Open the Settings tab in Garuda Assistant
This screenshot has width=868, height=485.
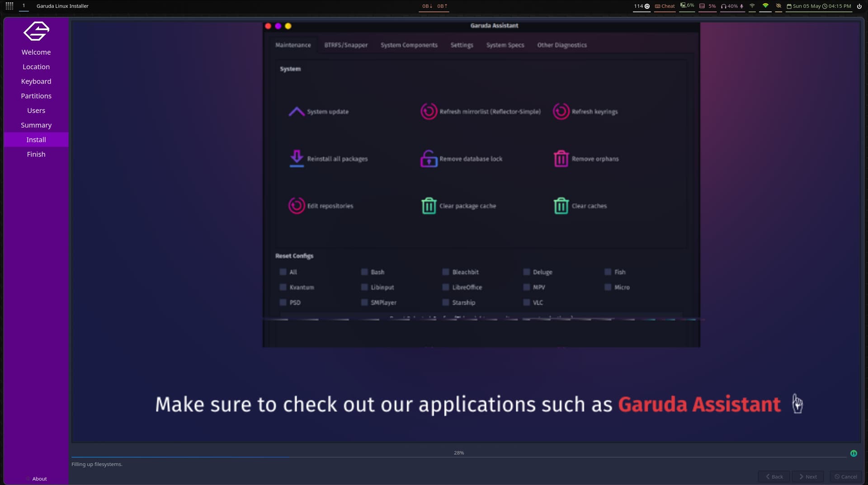(462, 45)
